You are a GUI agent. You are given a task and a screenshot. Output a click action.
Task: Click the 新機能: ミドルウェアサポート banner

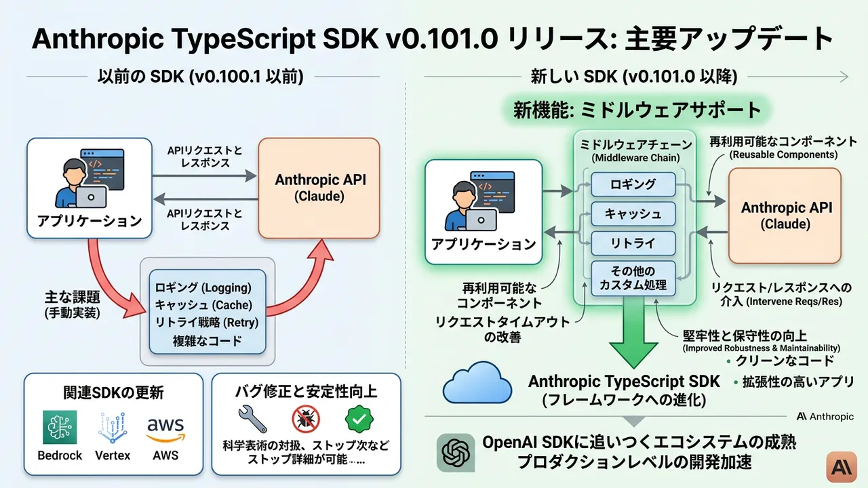coord(637,110)
